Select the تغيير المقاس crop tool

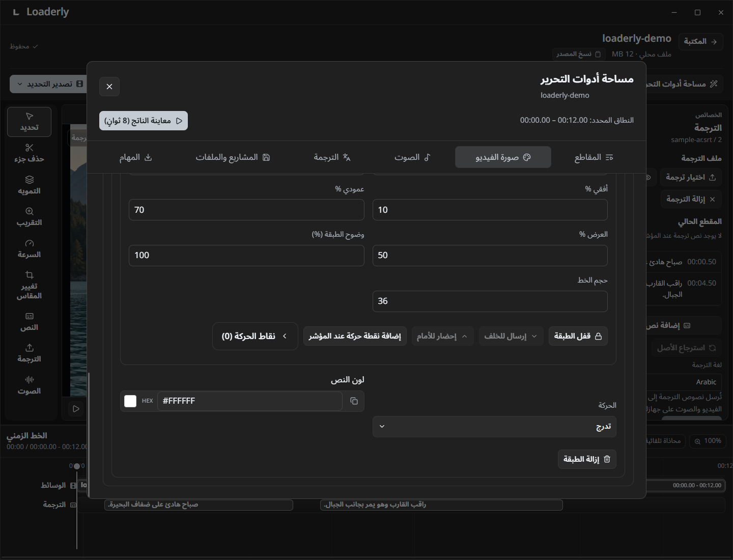(x=29, y=285)
